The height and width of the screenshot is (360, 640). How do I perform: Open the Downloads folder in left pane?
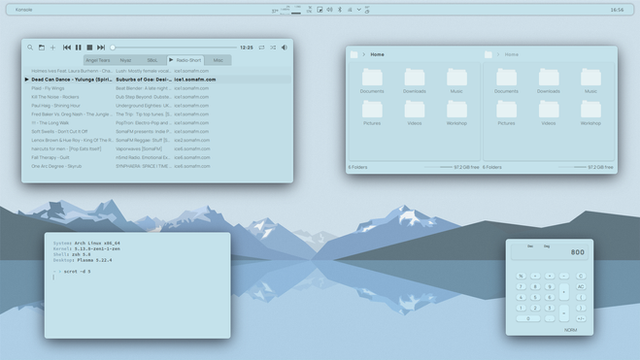(x=414, y=81)
